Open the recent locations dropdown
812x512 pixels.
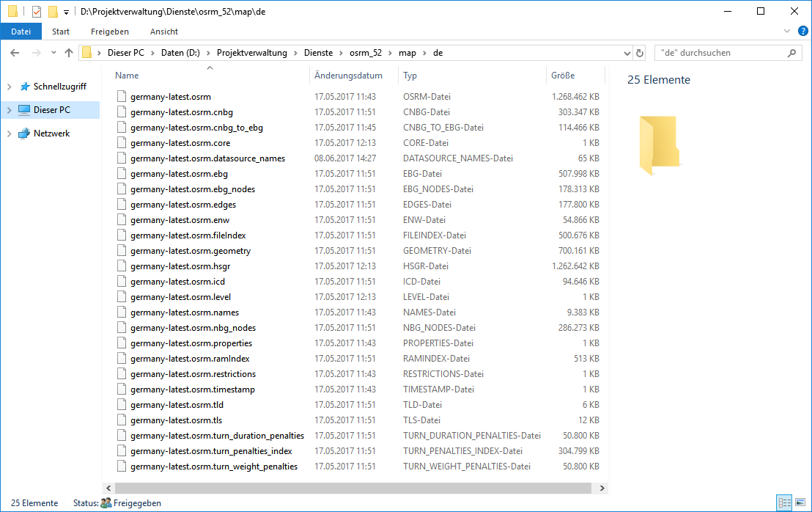click(53, 53)
